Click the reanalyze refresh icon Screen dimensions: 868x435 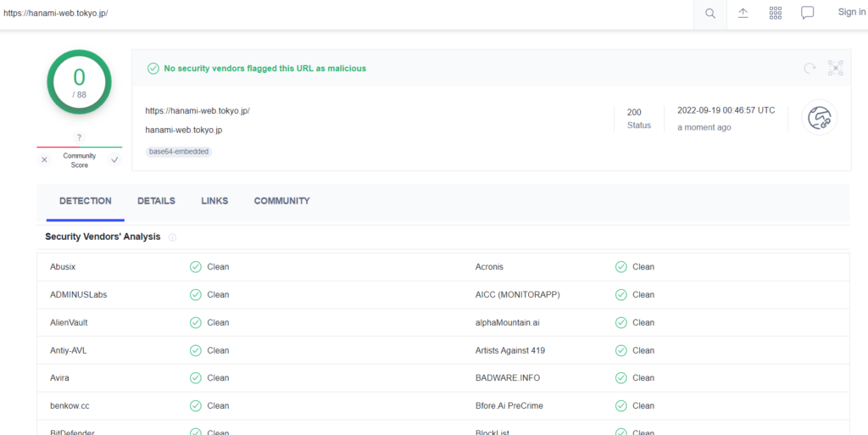tap(810, 68)
